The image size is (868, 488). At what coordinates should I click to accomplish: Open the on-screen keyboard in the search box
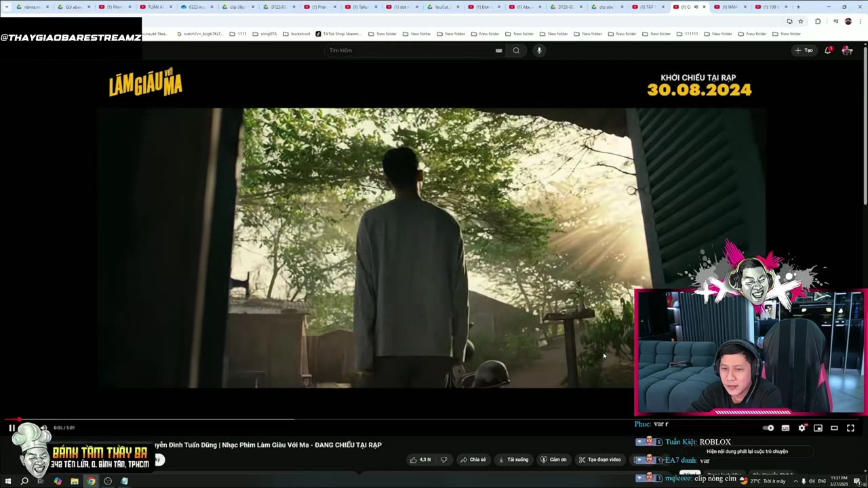click(x=498, y=50)
